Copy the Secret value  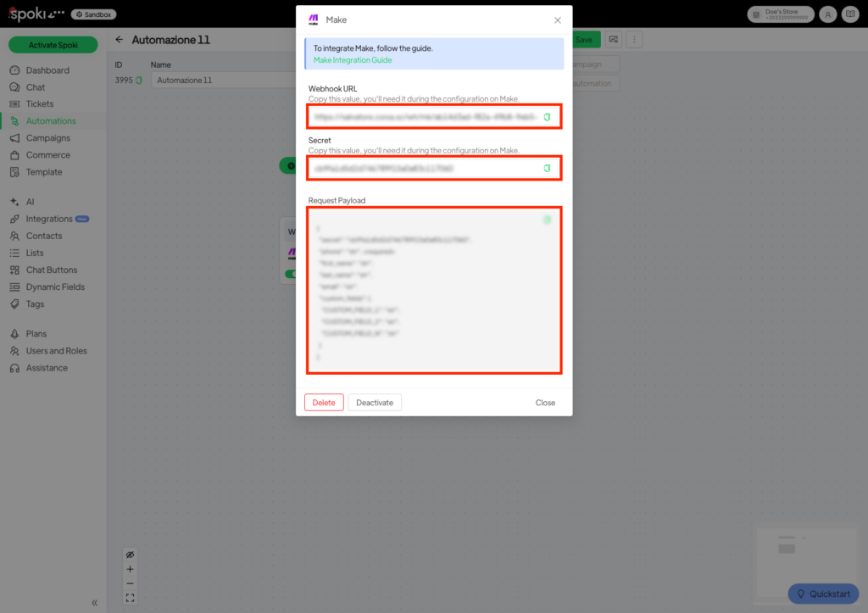(547, 169)
